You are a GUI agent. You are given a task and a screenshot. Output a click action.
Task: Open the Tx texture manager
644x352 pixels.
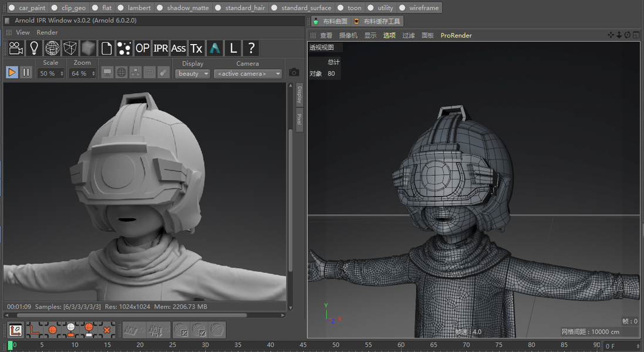tap(197, 49)
